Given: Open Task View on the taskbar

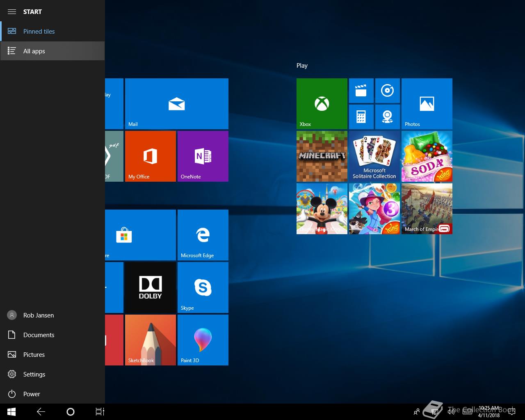Looking at the screenshot, I should [100, 412].
